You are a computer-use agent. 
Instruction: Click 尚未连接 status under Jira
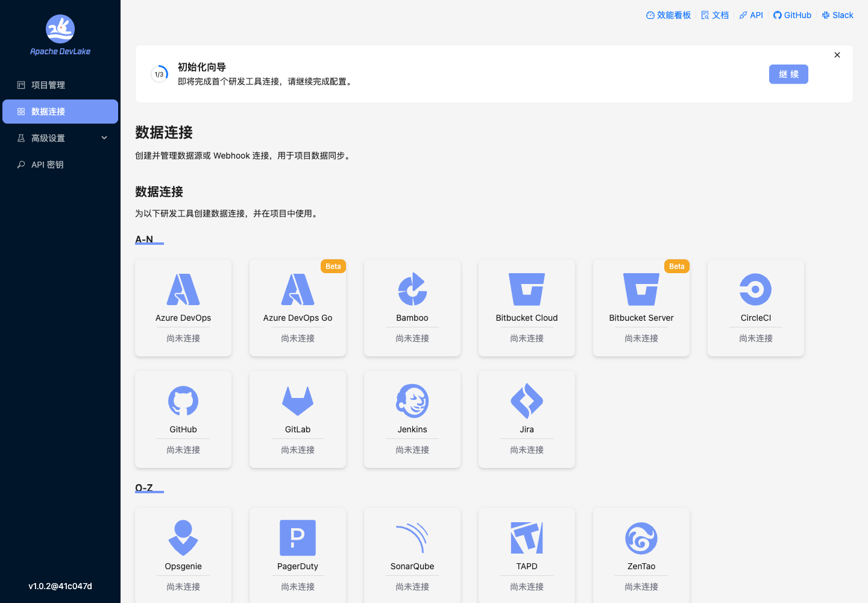tap(527, 450)
